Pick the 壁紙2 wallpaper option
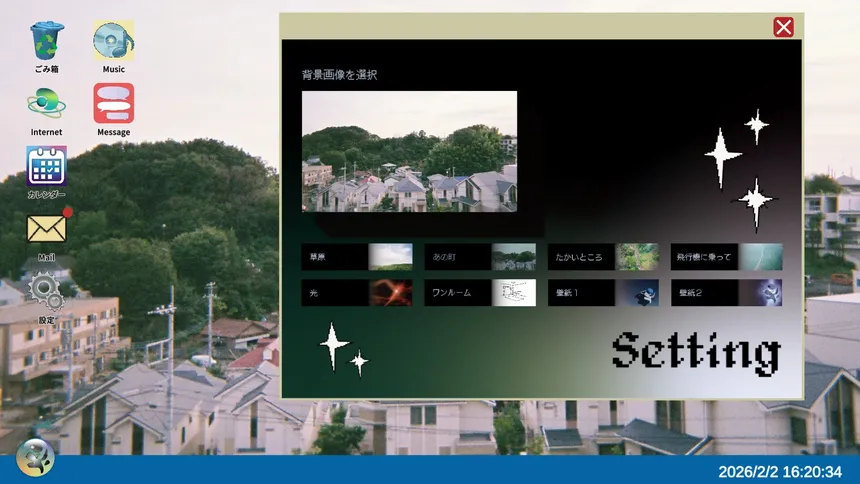 tap(726, 293)
